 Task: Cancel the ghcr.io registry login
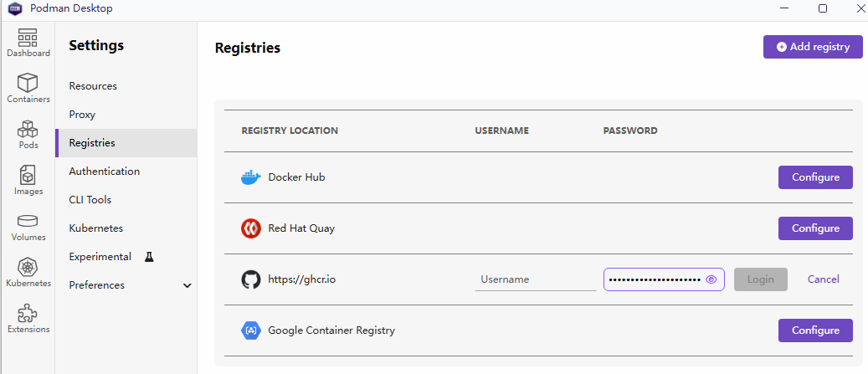[823, 279]
